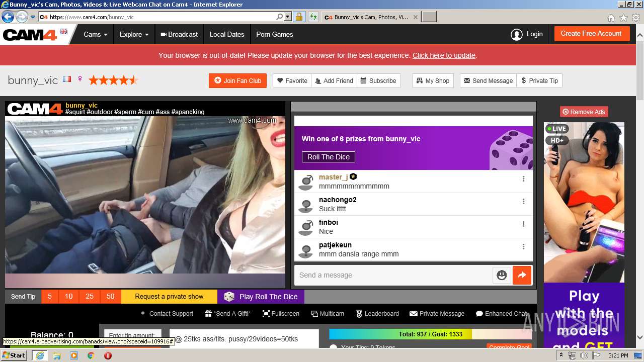The width and height of the screenshot is (644, 362).
Task: Send a 5 token tip
Action: pos(50,297)
